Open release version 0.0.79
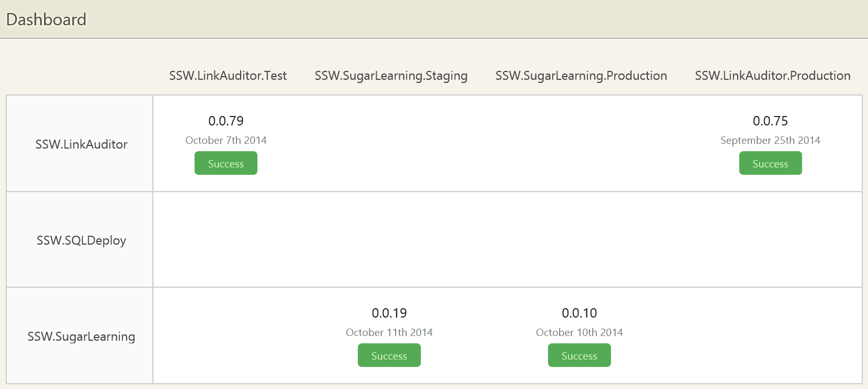 click(x=226, y=121)
